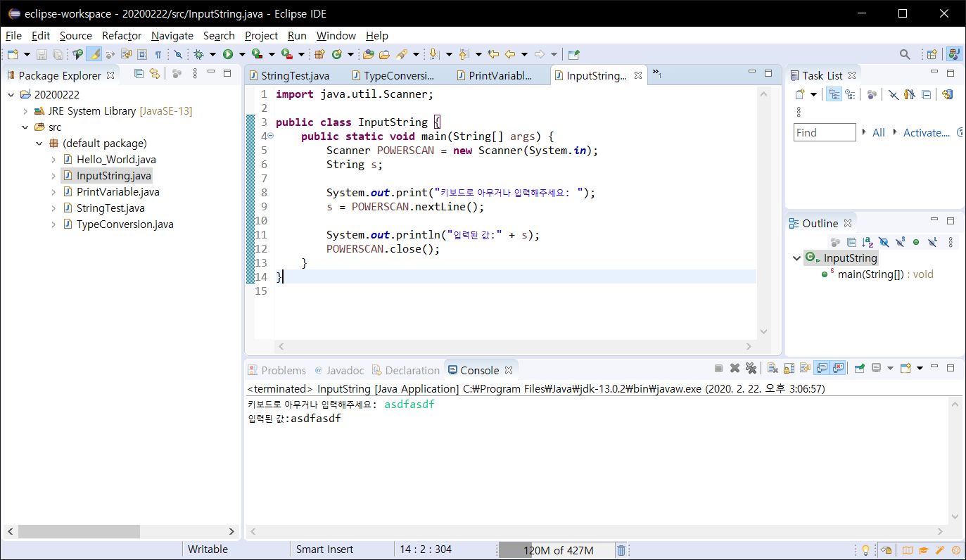Click Collapse All in Package Explorer

click(139, 74)
